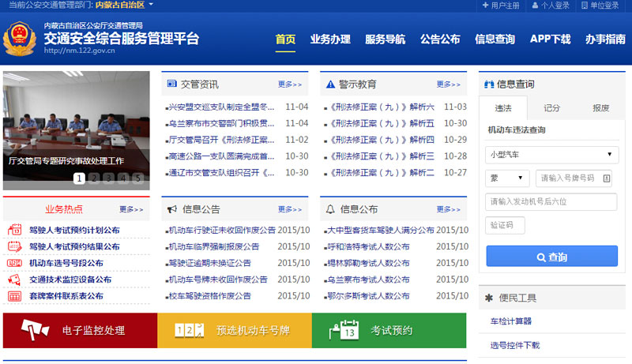632x364 pixels.
Task: Click the surveillance camera icon on 电子监控处理
Action: 35,330
